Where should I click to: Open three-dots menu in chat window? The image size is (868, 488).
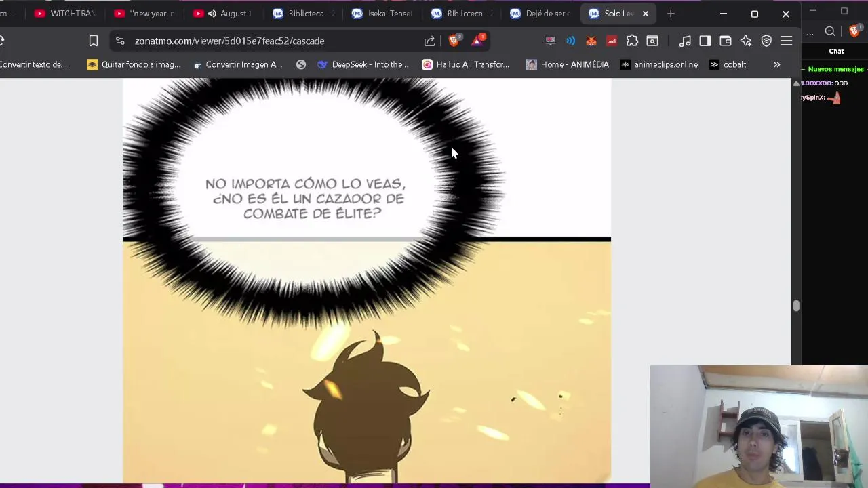click(x=810, y=32)
